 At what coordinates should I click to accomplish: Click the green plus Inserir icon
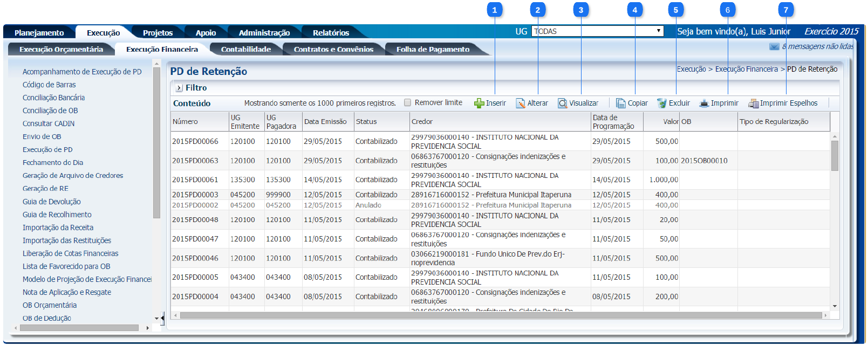[x=479, y=103]
